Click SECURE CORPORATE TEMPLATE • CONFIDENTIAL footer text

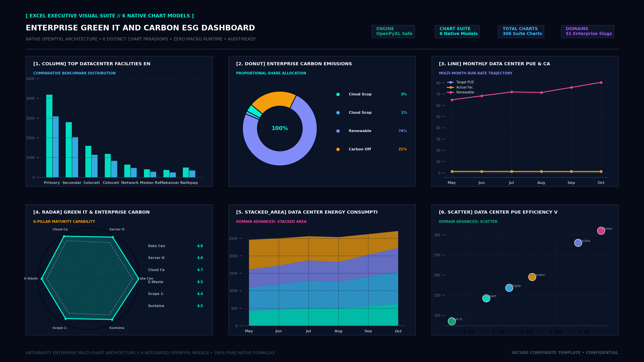tap(565, 353)
